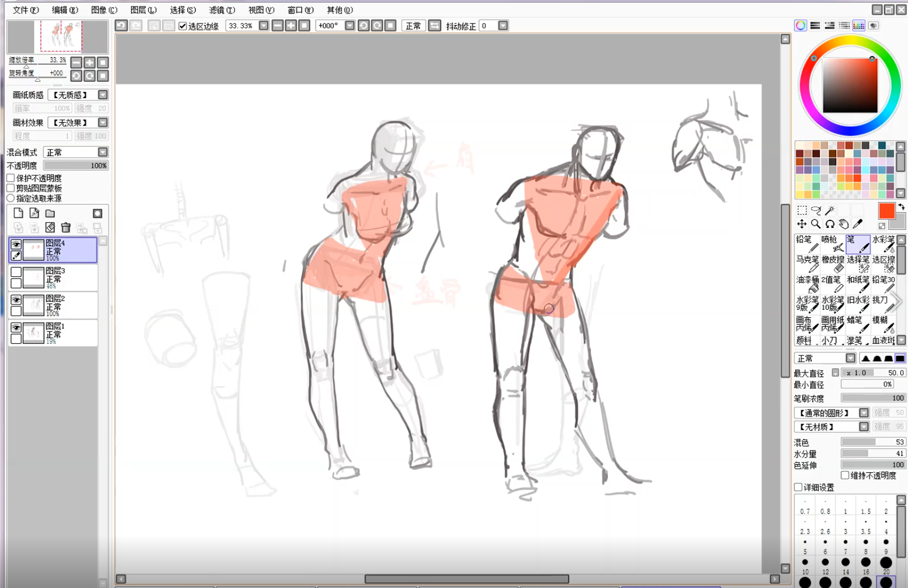Swap foreground and background colors
The width and height of the screenshot is (908, 588).
tap(902, 207)
